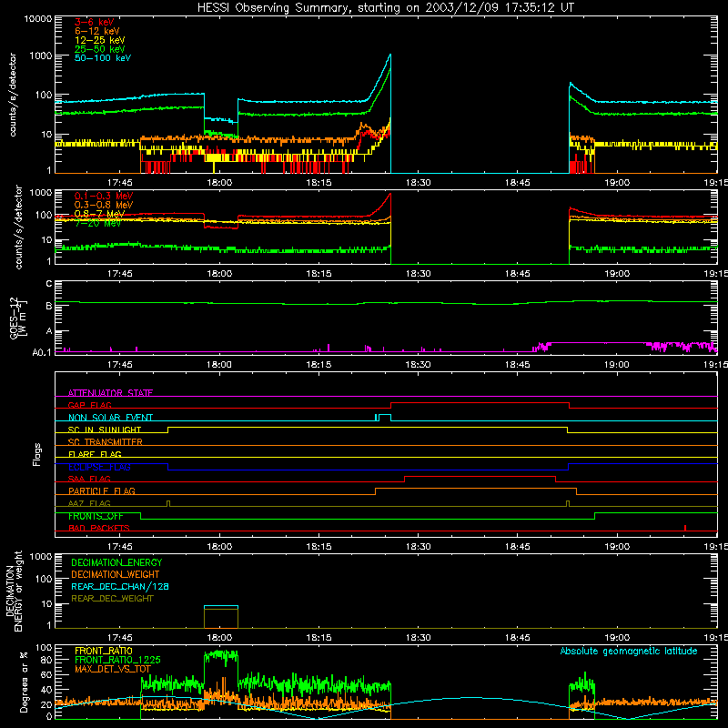The width and height of the screenshot is (728, 728).
Task: Select the '40' y-axis tick label
Action: coord(46,690)
